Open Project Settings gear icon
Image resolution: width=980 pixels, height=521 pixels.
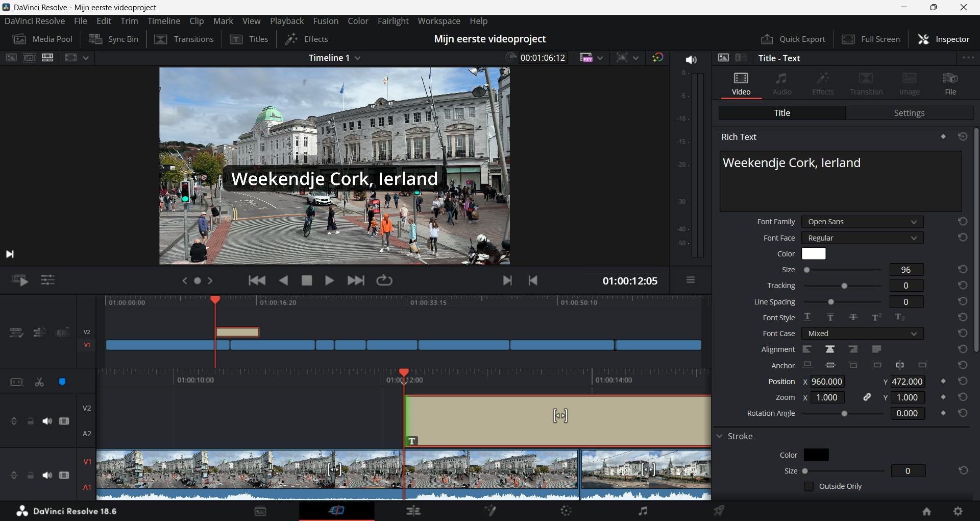958,511
